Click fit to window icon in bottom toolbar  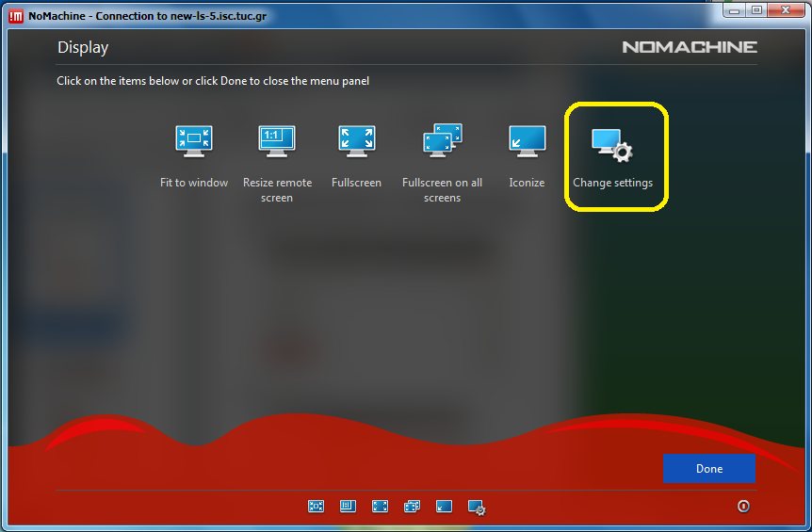click(x=316, y=507)
